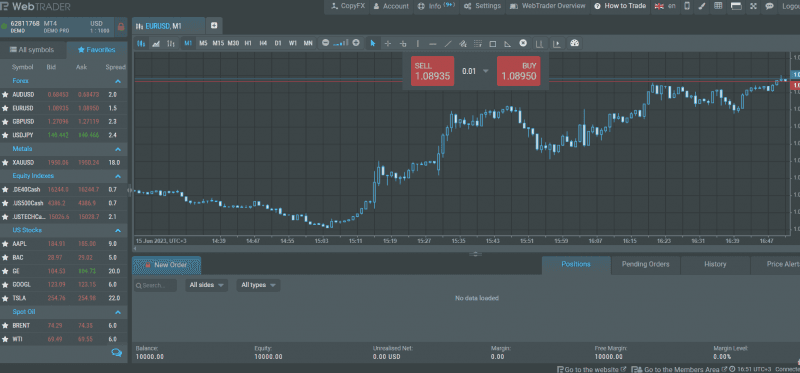Click the grid layout icon in top bar
The width and height of the screenshot is (800, 373).
pyautogui.click(x=718, y=6)
